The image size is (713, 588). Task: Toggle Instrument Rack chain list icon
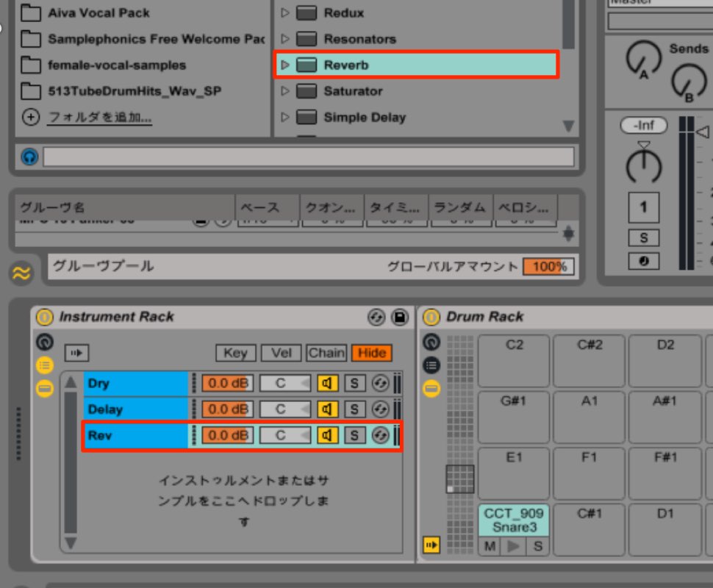coord(45,365)
